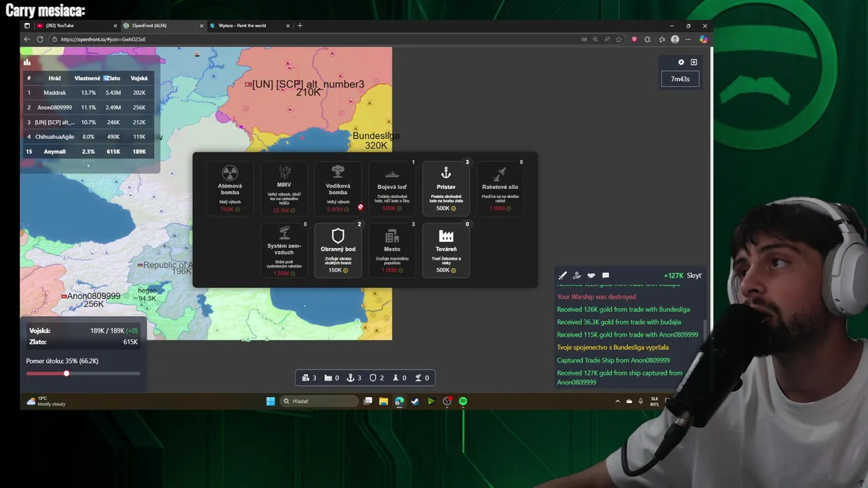Open the Windows Start menu
This screenshot has width=868, height=488.
pyautogui.click(x=271, y=401)
